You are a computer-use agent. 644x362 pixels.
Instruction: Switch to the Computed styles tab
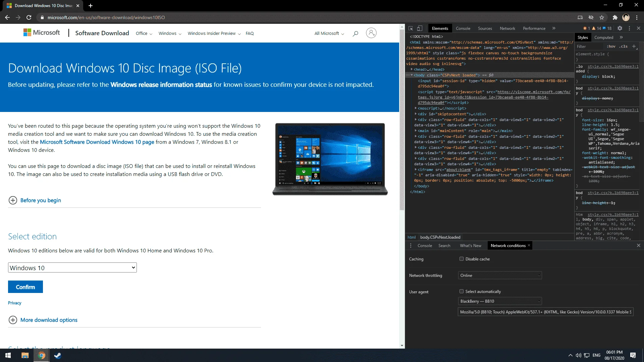pos(604,38)
